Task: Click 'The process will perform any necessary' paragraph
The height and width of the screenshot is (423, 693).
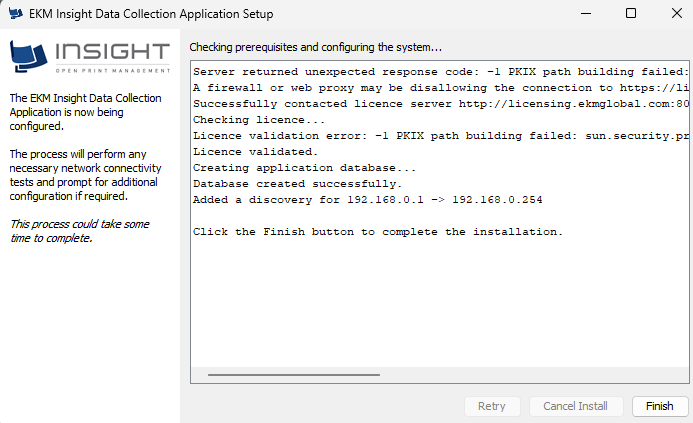Action: tap(85, 175)
